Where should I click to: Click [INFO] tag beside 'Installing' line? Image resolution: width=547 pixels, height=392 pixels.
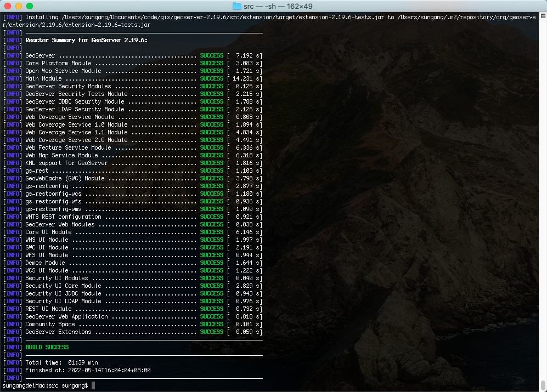[13, 17]
